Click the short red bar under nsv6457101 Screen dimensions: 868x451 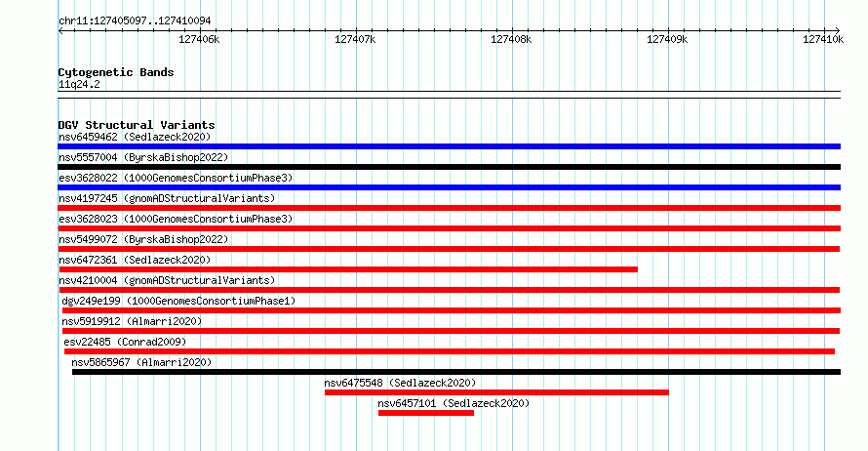click(x=426, y=413)
